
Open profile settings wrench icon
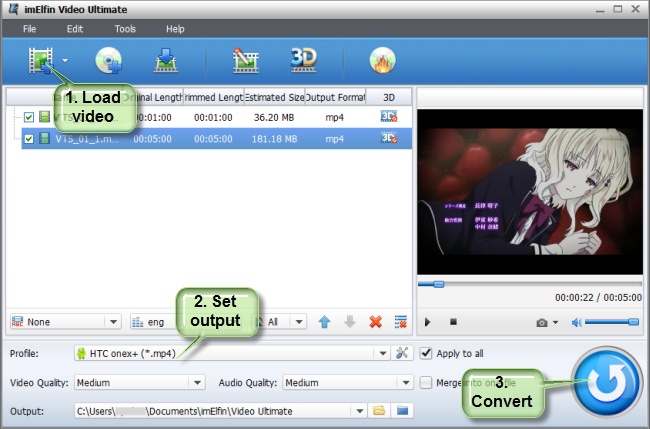pyautogui.click(x=402, y=353)
